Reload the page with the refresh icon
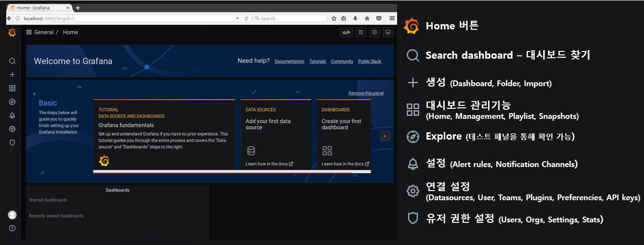This screenshot has height=245, width=644. pos(246,18)
